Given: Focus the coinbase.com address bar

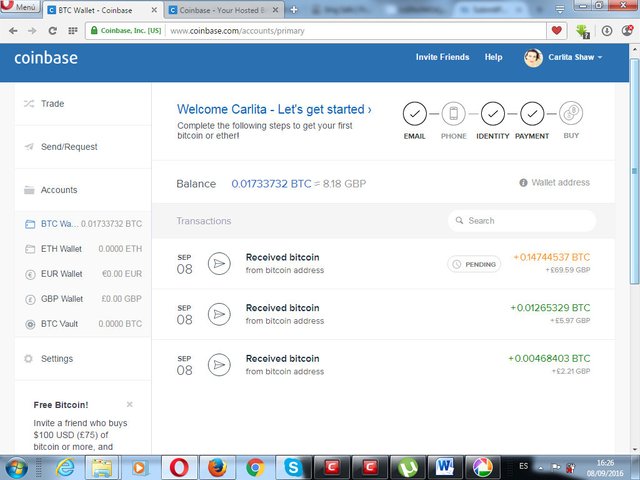Looking at the screenshot, I should click(355, 31).
